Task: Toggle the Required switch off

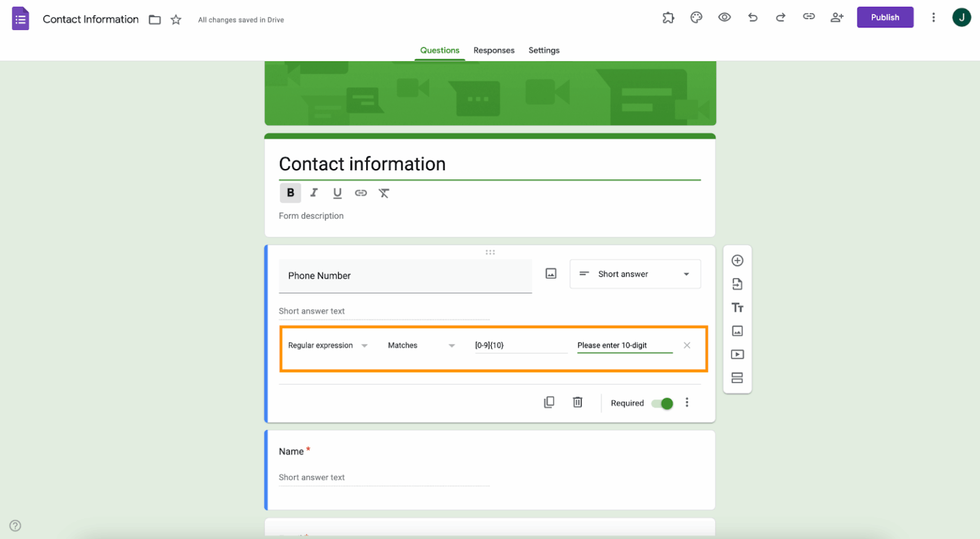Action: point(662,403)
